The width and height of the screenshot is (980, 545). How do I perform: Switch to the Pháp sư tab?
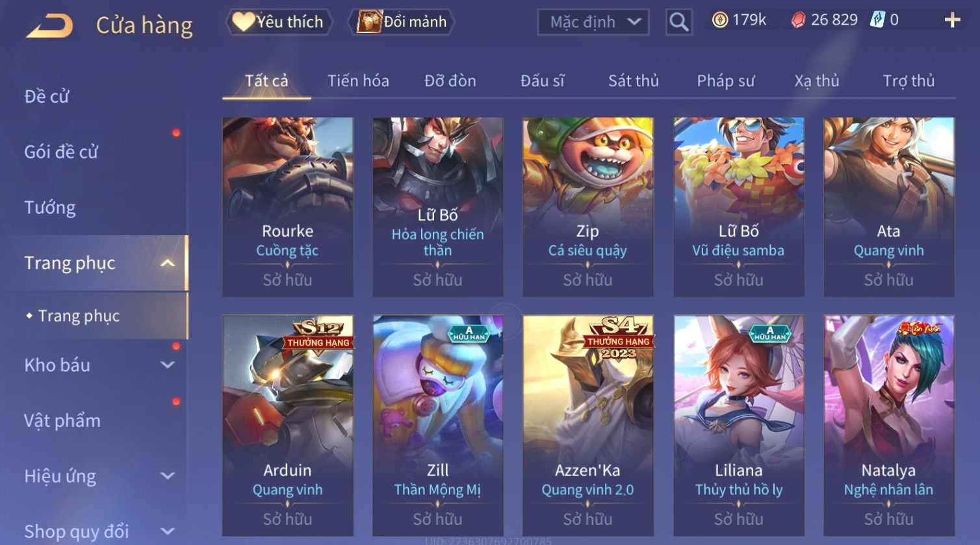[725, 81]
